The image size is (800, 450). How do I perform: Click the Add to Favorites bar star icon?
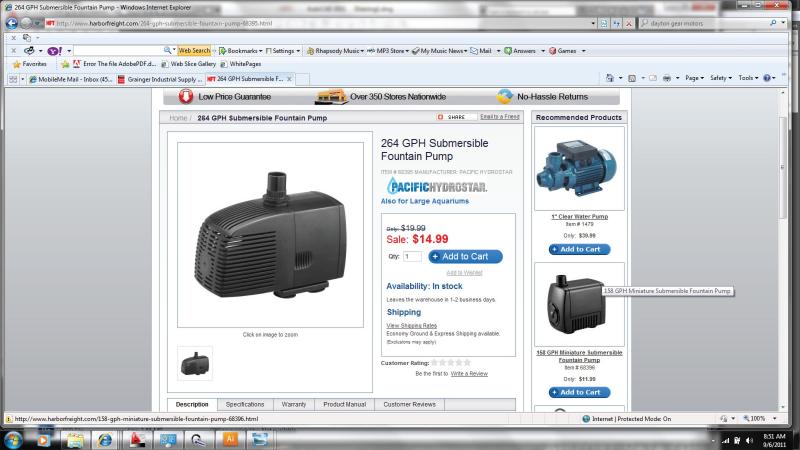[65, 64]
